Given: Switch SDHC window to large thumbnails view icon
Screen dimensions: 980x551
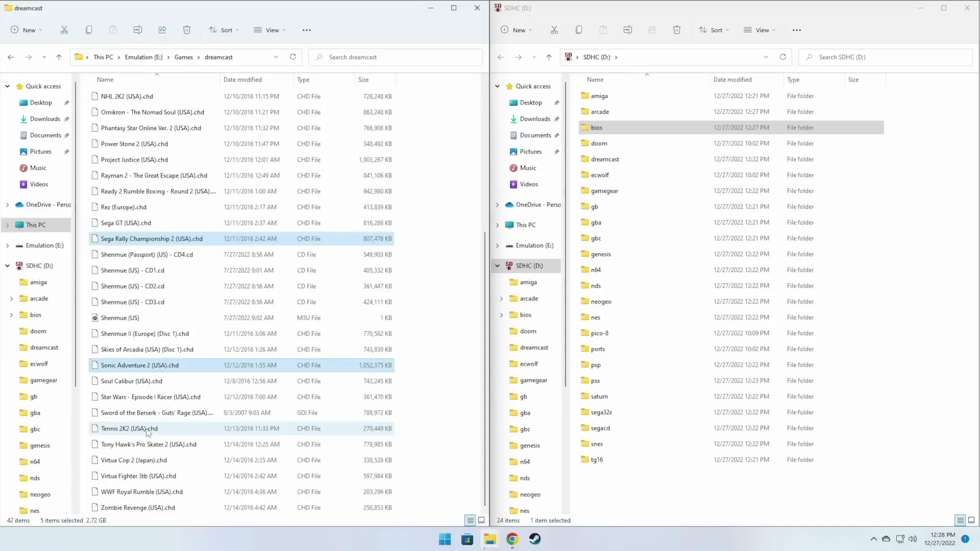Looking at the screenshot, I should (971, 520).
